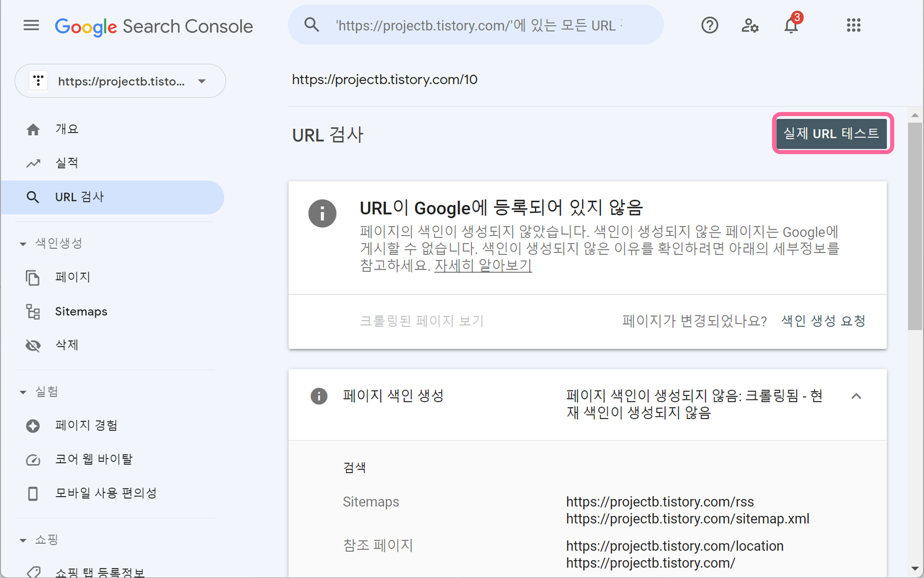This screenshot has height=578, width=924.
Task: Click the crossed-eye icon for 삭제
Action: 33,345
